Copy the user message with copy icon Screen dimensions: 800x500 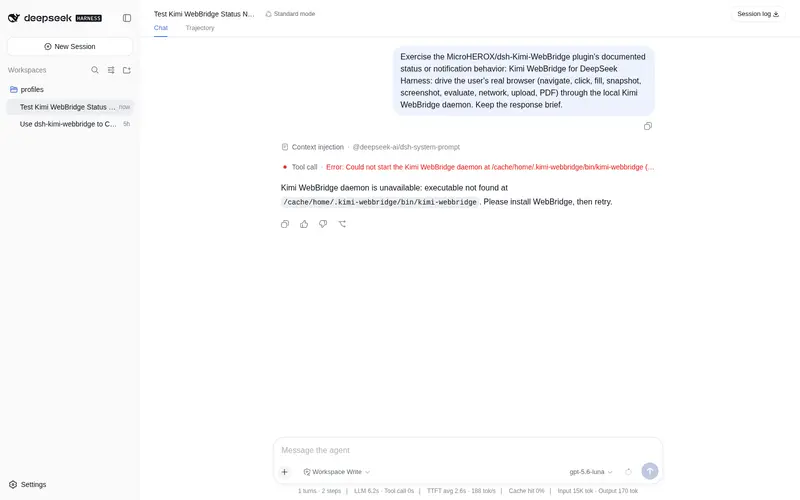click(x=647, y=126)
